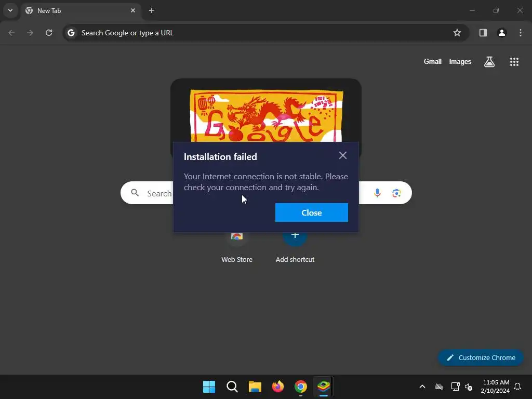532x399 pixels.
Task: Click Customize Chrome button
Action: click(x=481, y=357)
